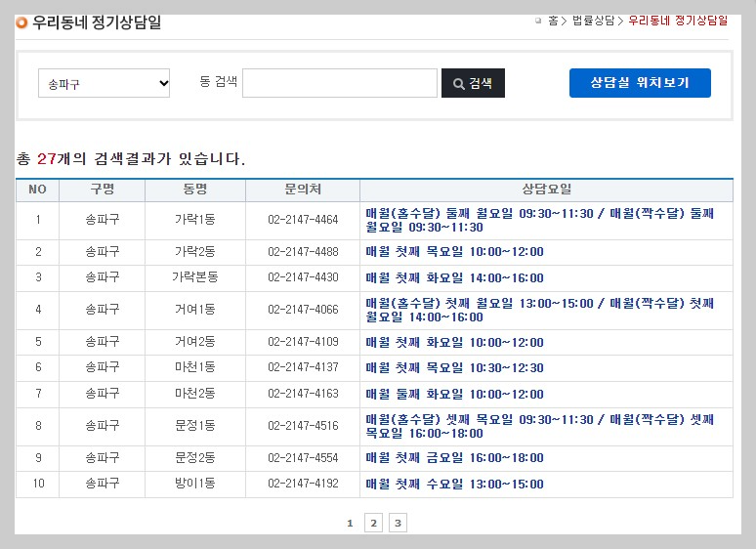Click phone number 02-2147-4430
Viewport: 756px width, 549px height.
pyautogui.click(x=303, y=277)
